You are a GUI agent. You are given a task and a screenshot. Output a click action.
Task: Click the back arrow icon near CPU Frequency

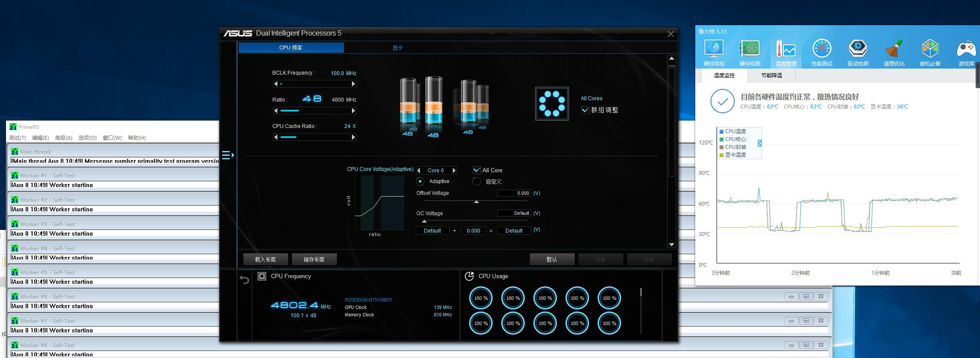tap(244, 280)
